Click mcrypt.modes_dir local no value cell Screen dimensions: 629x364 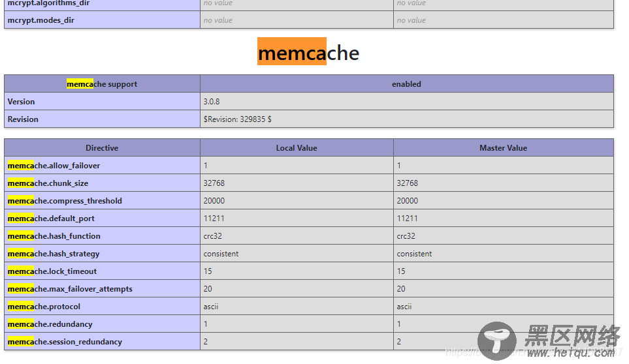point(297,20)
